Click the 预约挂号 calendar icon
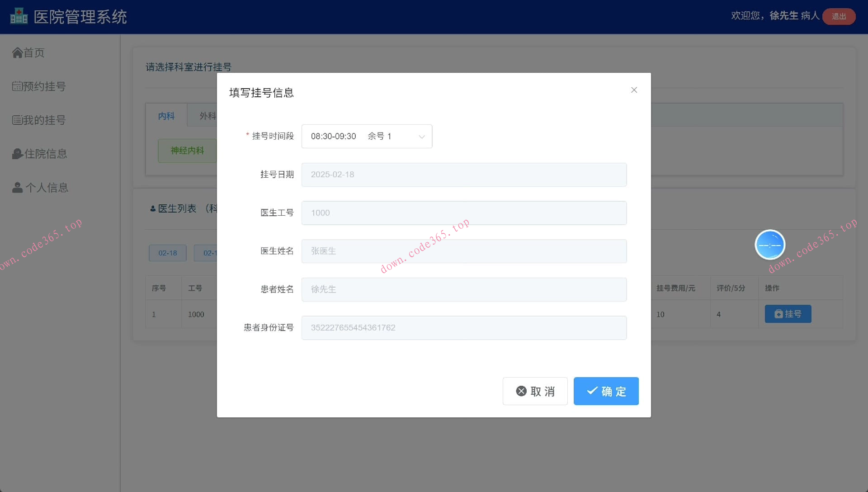The image size is (868, 492). pos(17,86)
